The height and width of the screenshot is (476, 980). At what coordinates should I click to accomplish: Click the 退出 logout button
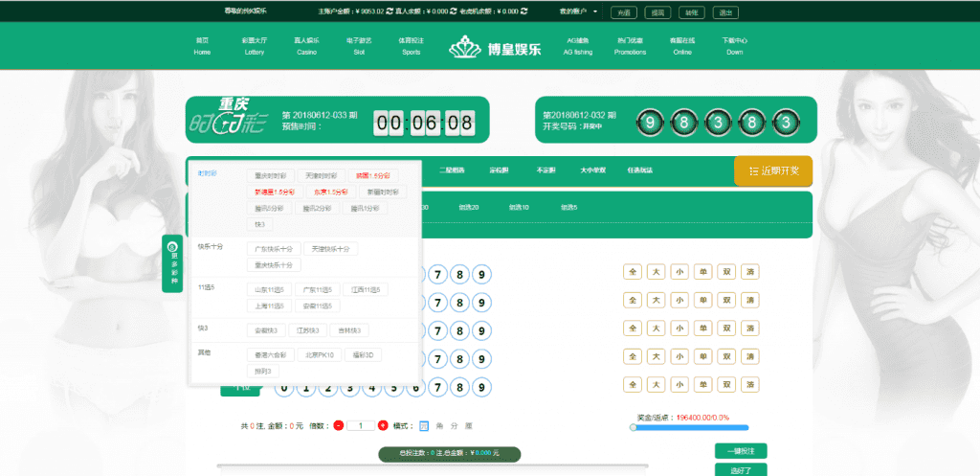724,12
